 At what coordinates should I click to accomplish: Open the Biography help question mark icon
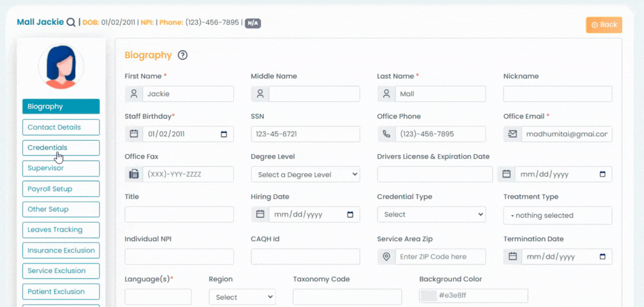182,55
